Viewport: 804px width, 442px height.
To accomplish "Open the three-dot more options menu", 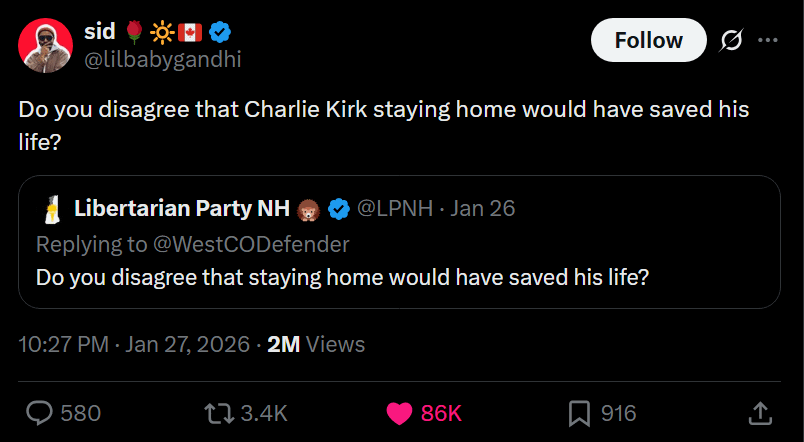I will pyautogui.click(x=768, y=40).
